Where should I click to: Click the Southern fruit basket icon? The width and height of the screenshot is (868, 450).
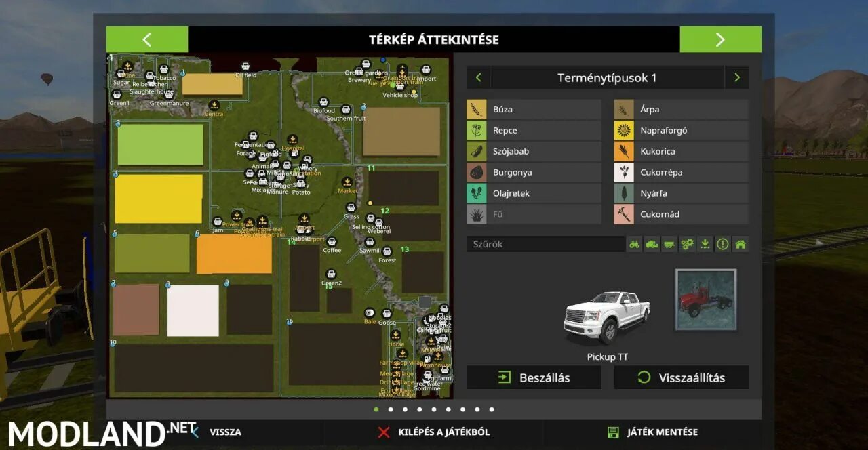tap(346, 110)
